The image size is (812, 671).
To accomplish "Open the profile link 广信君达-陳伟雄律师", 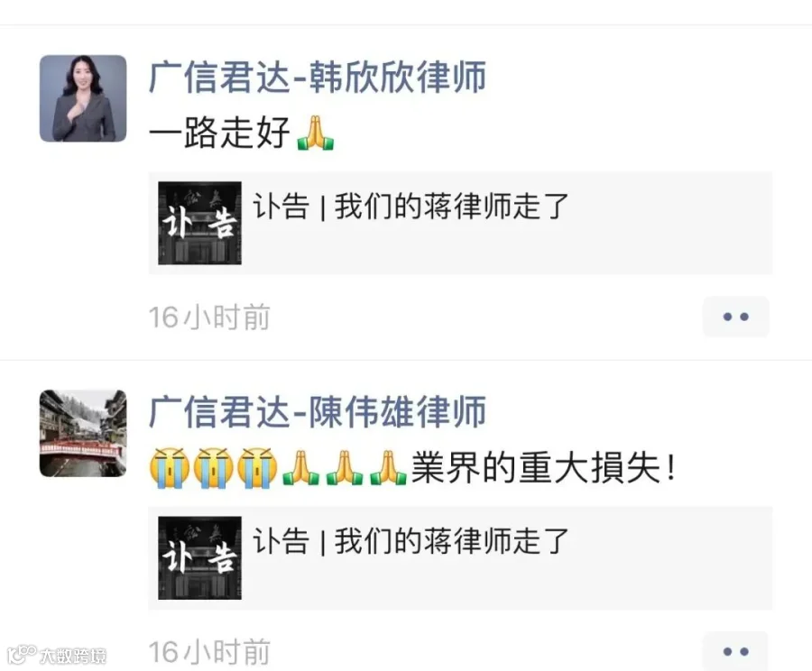I will coord(318,412).
